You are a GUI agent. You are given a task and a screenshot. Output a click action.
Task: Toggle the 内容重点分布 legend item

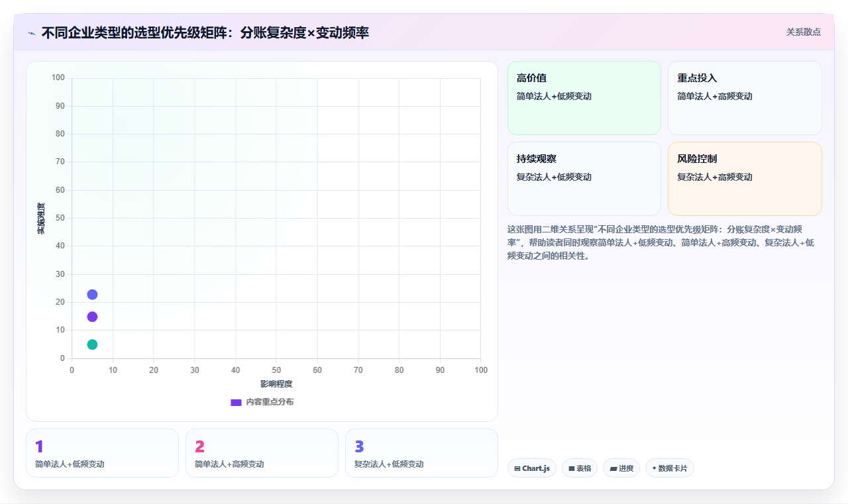click(x=262, y=402)
